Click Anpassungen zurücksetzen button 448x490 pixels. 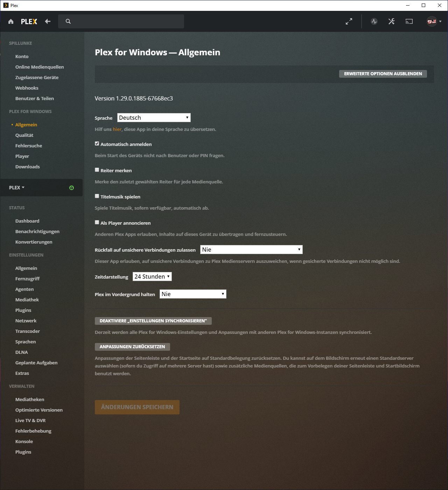click(x=132, y=347)
